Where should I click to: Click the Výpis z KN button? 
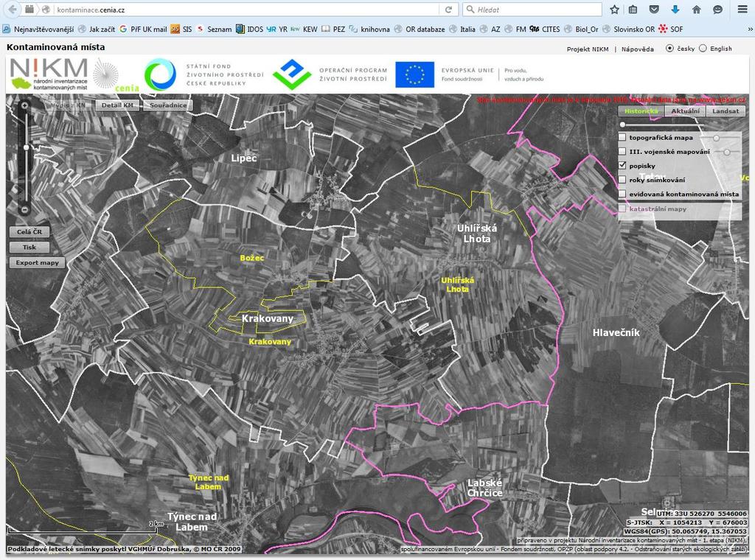68,105
